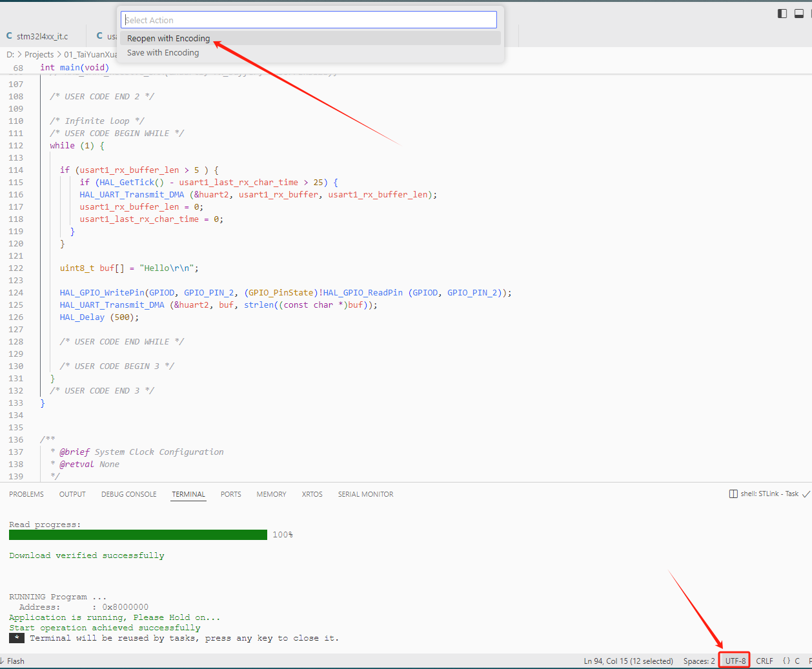This screenshot has width=812, height=669.
Task: Open the PORTS panel tab
Action: 230,494
